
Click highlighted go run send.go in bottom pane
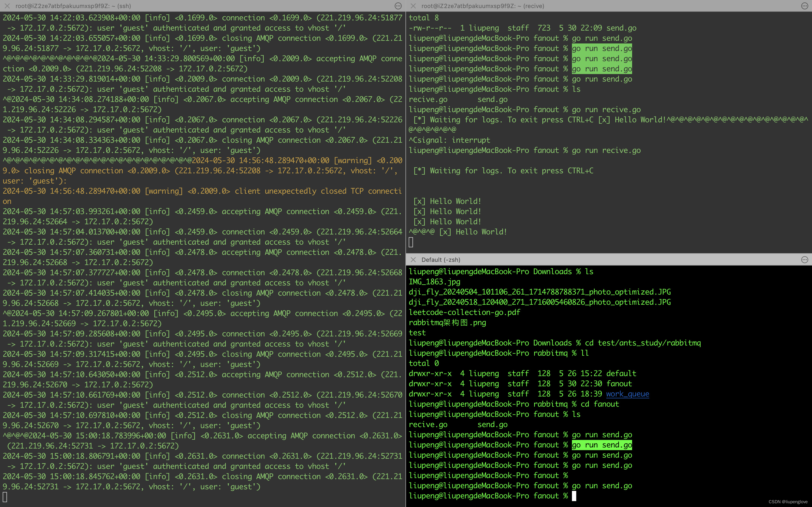(602, 445)
